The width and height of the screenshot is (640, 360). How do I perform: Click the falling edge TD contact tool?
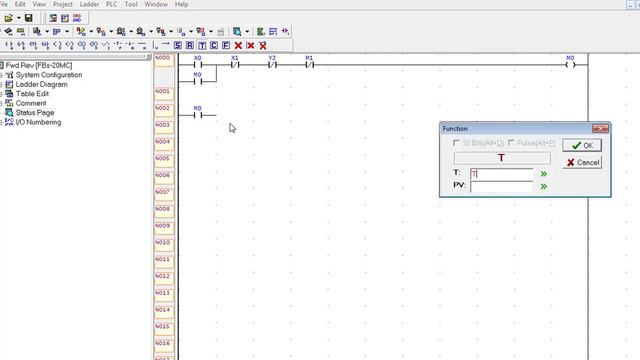tap(45, 45)
